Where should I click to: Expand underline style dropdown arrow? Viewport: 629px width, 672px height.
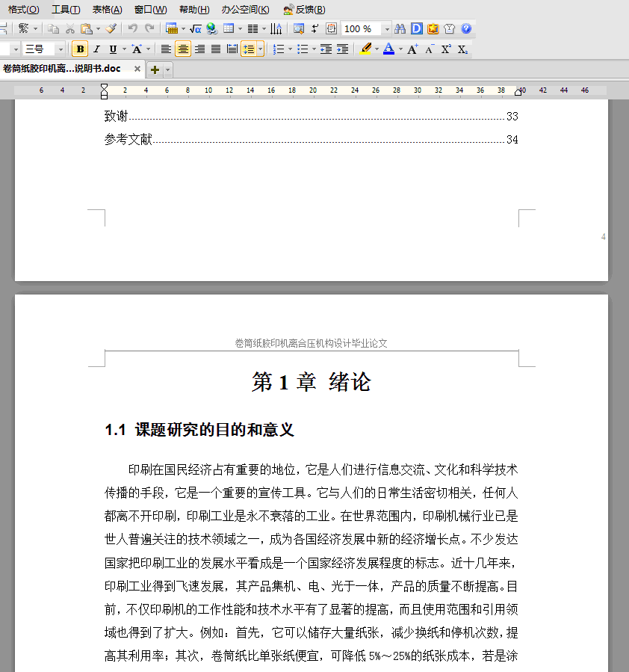click(x=124, y=49)
